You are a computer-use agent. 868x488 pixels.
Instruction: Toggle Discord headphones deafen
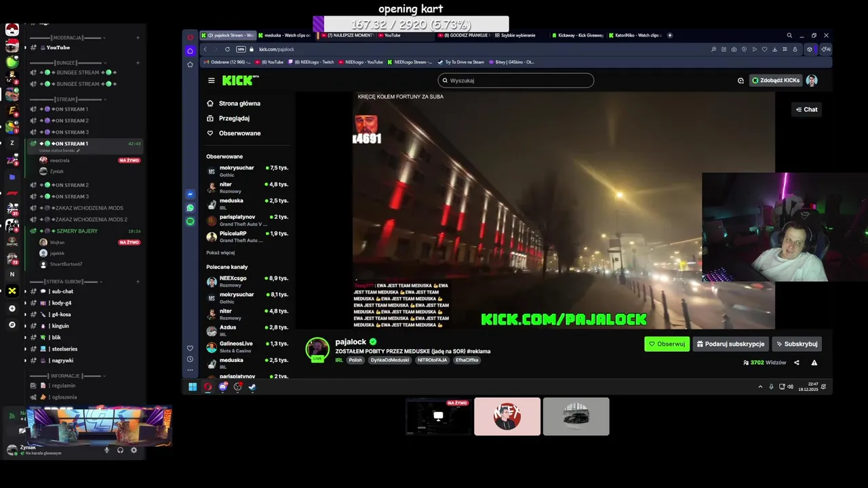click(x=120, y=450)
